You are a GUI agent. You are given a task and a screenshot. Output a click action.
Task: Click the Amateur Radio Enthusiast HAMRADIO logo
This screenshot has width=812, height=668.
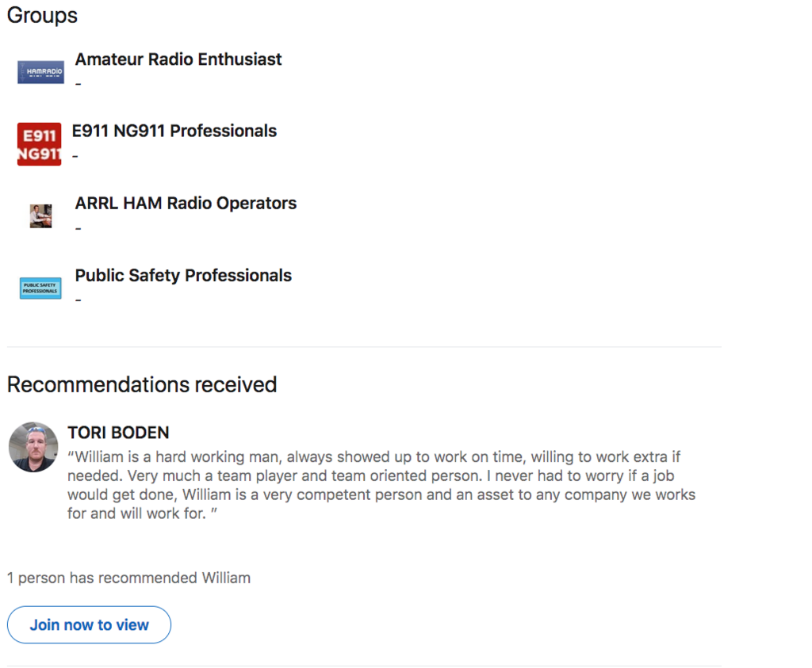[x=40, y=72]
